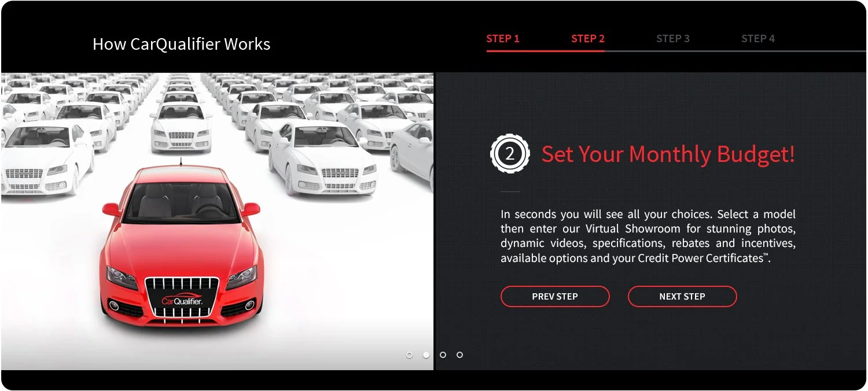Click the CarQualifier logo on the license plate
This screenshot has height=391, width=868.
click(x=182, y=301)
